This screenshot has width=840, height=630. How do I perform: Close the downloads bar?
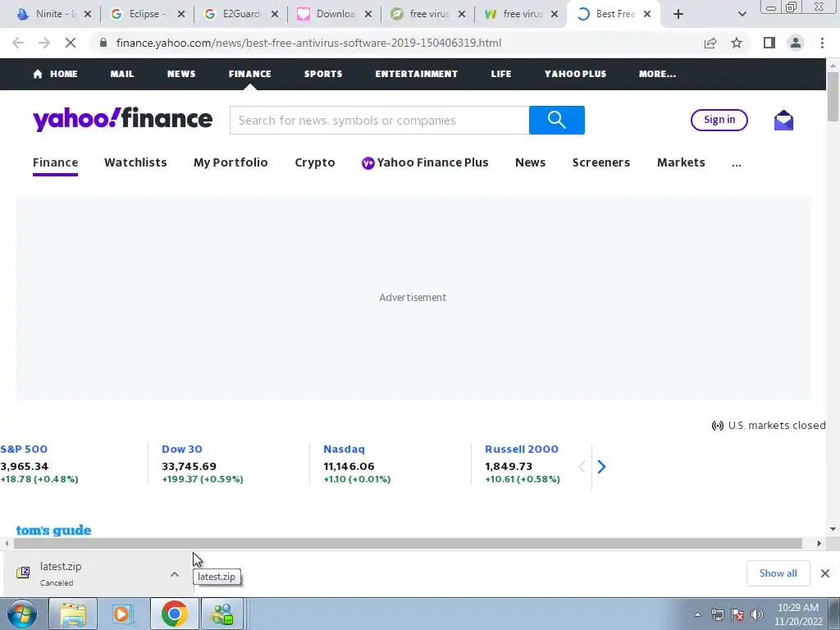[825, 573]
